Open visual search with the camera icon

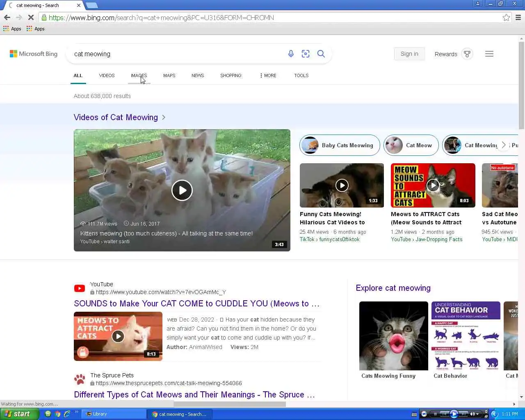[306, 54]
